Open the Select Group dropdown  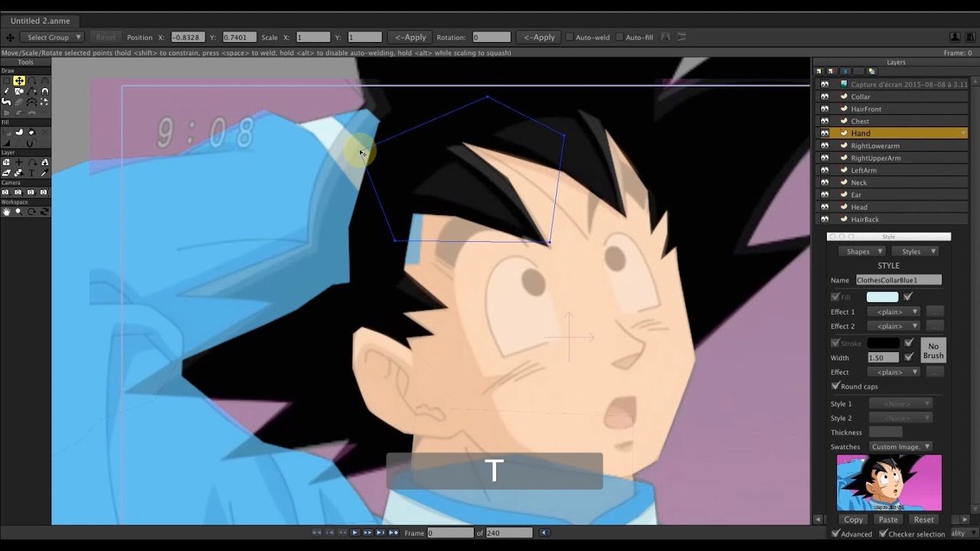click(51, 37)
